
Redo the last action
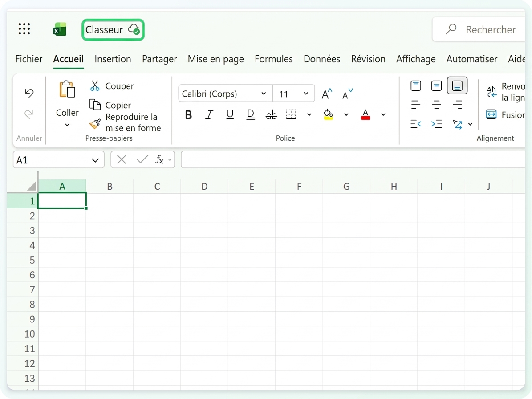pos(29,114)
